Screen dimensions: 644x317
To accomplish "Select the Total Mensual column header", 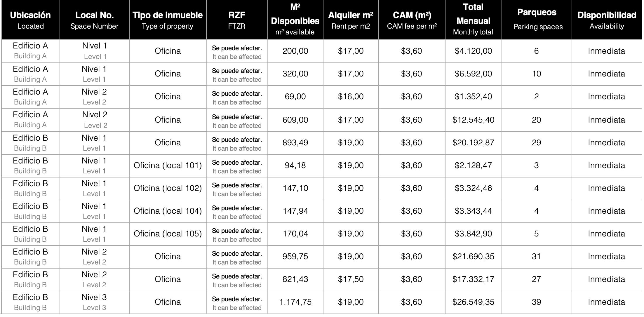I will [473, 20].
